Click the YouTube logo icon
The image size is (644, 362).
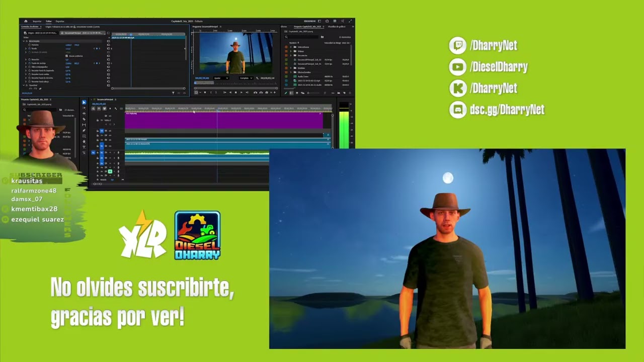tap(457, 67)
